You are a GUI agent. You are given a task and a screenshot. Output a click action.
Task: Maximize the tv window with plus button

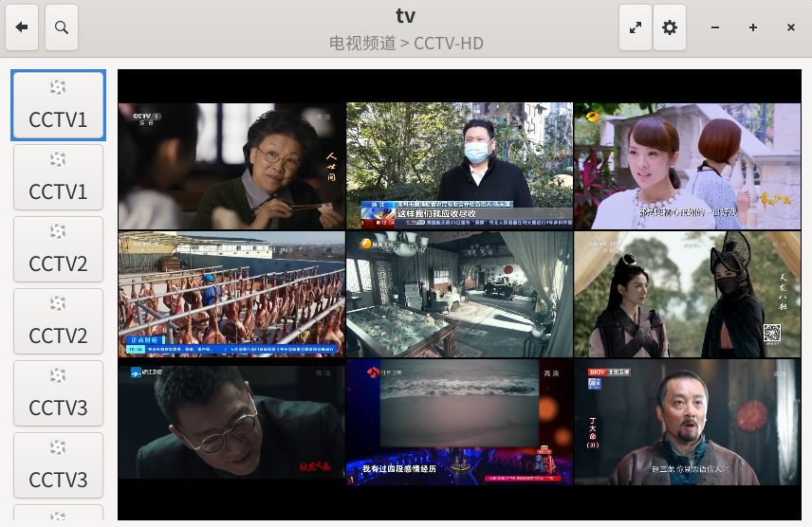[753, 27]
